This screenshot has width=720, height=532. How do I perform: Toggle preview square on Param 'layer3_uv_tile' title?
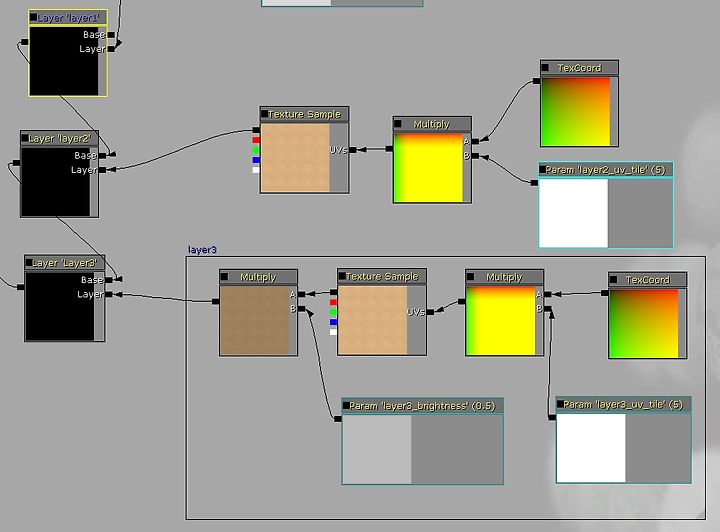(x=560, y=404)
